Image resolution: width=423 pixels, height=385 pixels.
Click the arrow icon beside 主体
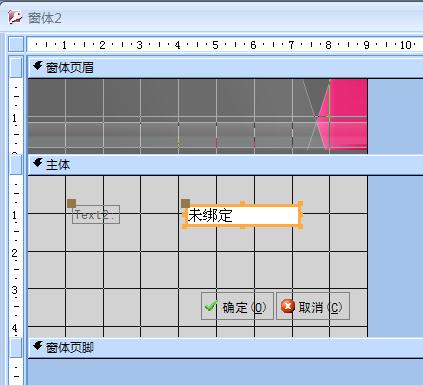point(38,163)
